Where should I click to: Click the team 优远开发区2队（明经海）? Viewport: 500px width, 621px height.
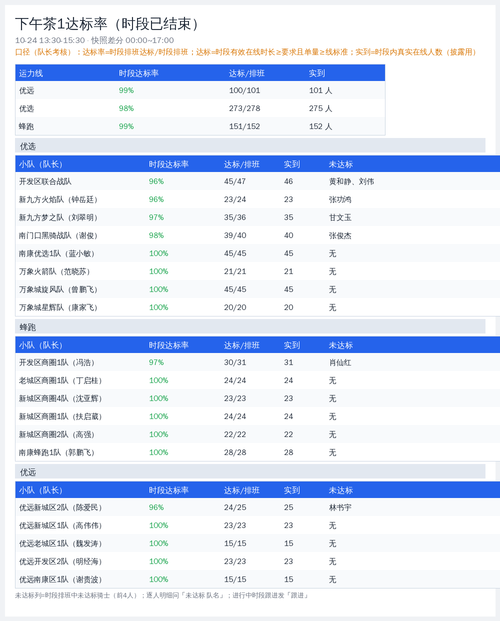pos(61,562)
